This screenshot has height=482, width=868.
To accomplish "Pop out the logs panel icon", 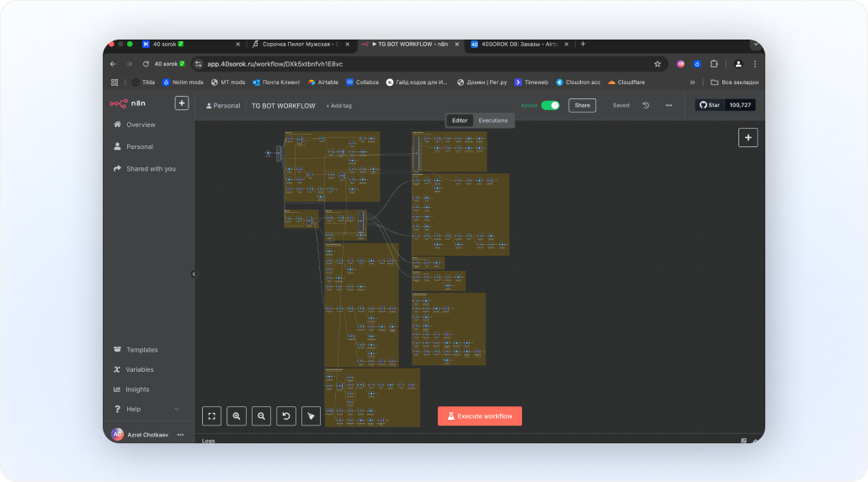I will (743, 441).
